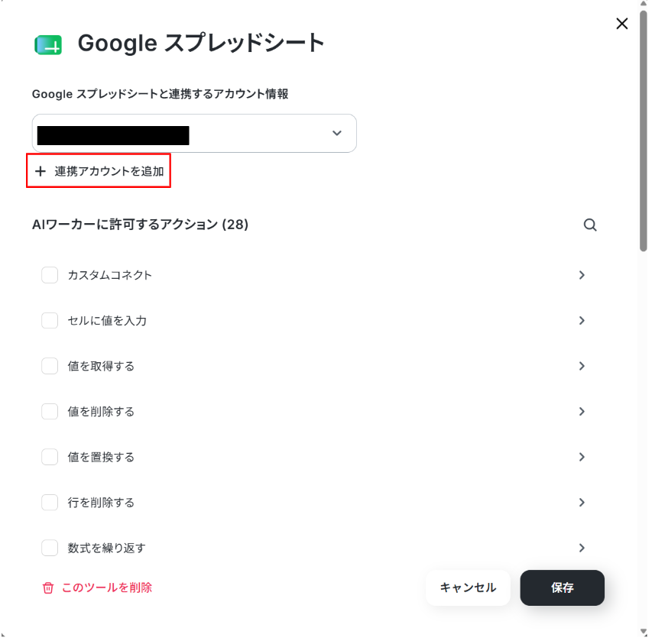
Task: Expand the カスタムコネクト row chevron
Action: [x=582, y=275]
